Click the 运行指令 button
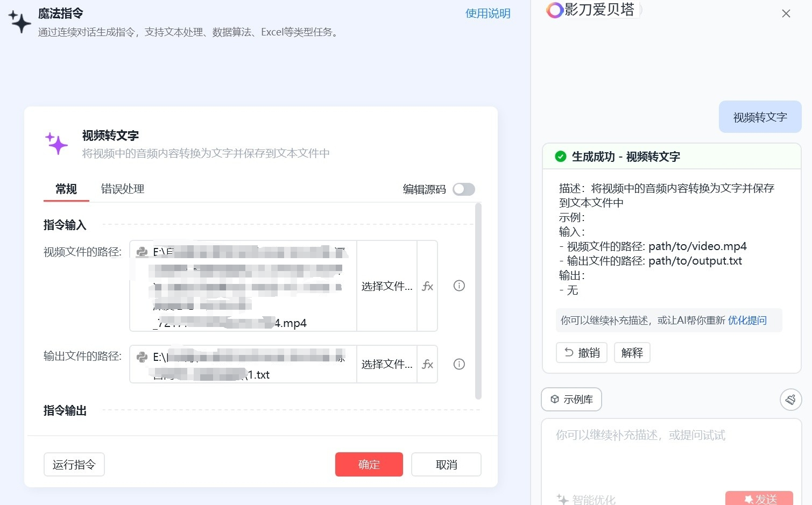Image resolution: width=812 pixels, height=505 pixels. (74, 465)
